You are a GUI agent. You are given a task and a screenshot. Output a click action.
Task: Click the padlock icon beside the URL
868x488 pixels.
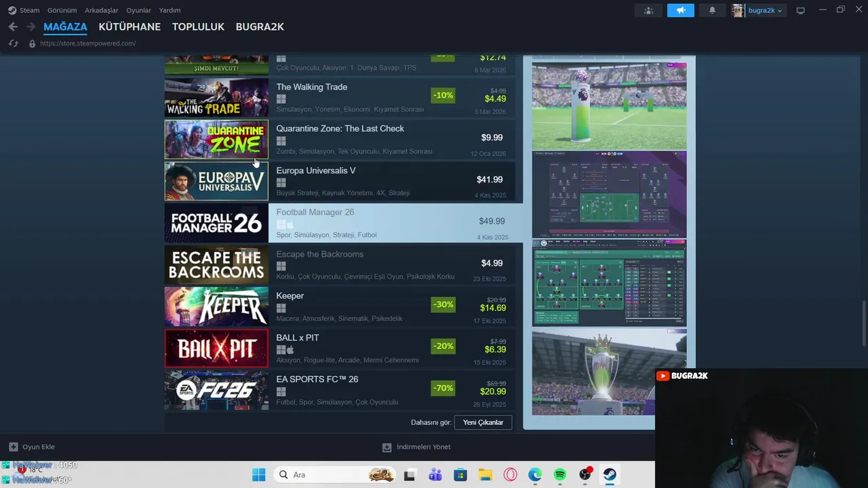coord(32,43)
